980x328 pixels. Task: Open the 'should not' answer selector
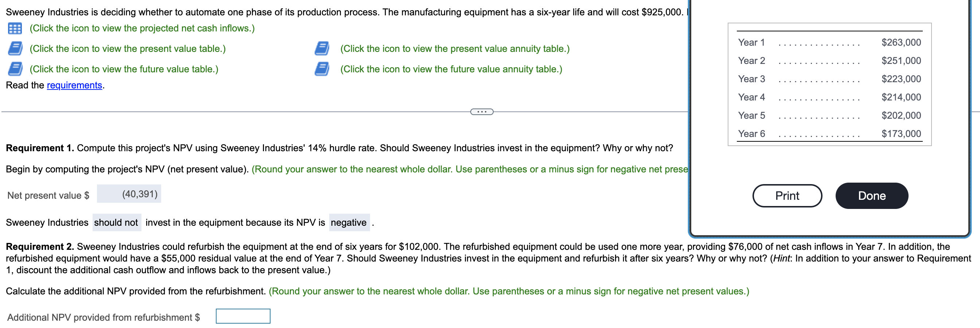(x=116, y=222)
